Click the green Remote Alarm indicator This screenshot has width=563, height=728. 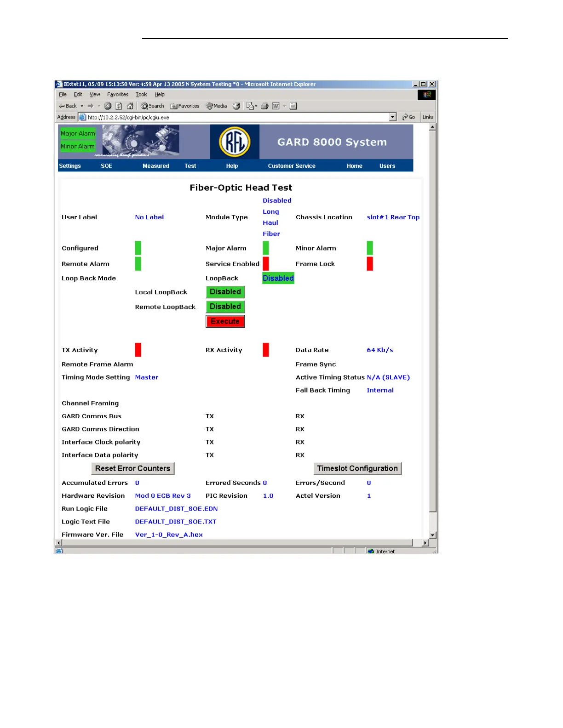138,264
